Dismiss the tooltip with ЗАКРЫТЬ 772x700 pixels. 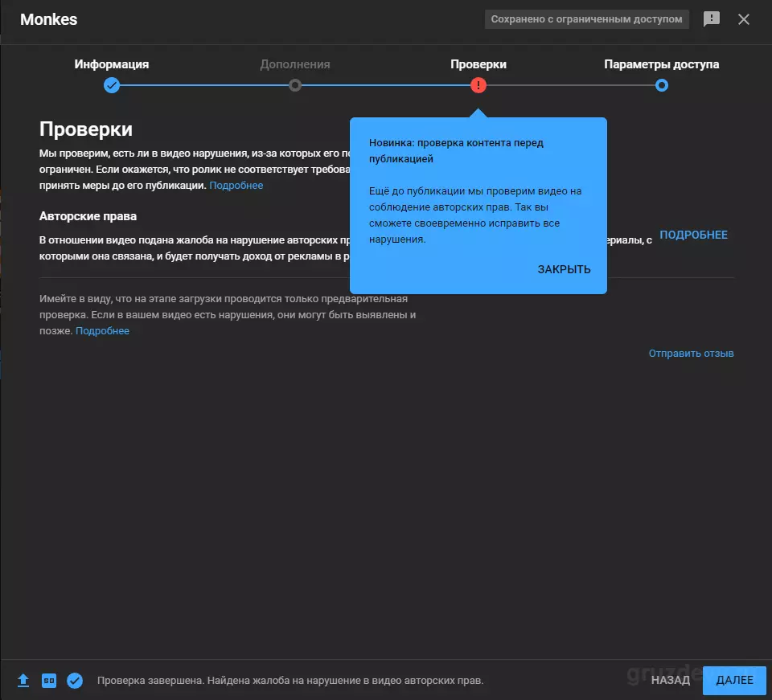pos(564,269)
